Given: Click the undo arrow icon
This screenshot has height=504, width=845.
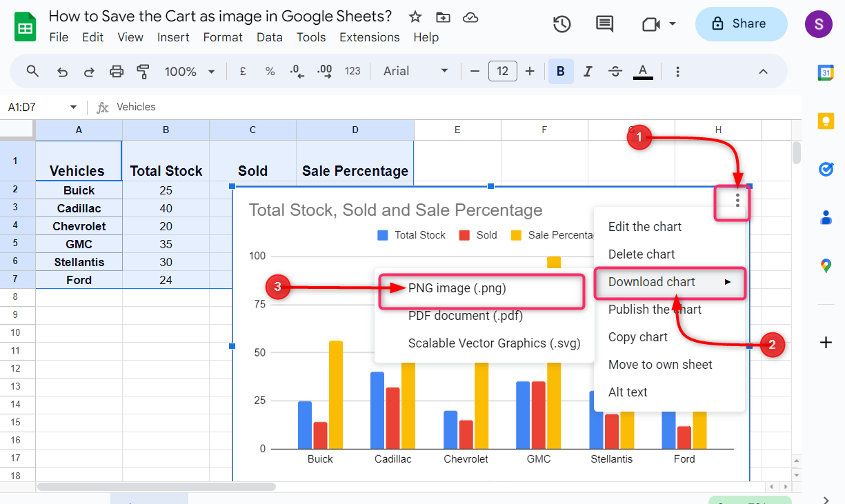Looking at the screenshot, I should point(62,71).
